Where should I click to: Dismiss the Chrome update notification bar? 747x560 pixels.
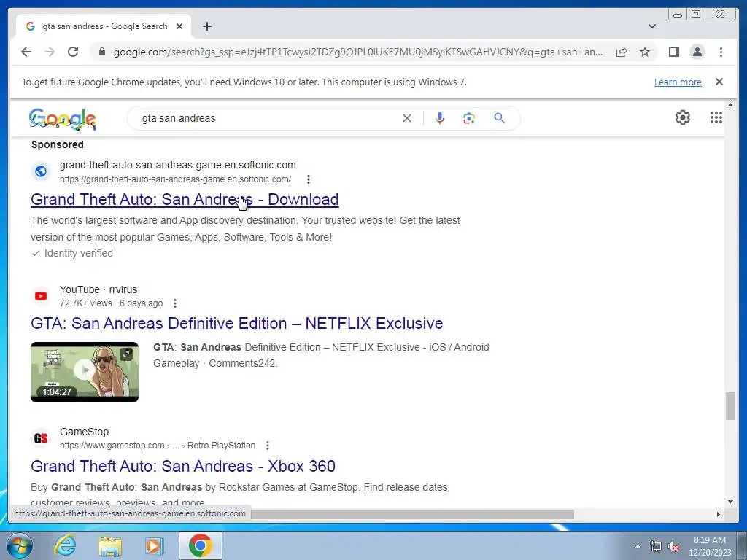pos(719,82)
